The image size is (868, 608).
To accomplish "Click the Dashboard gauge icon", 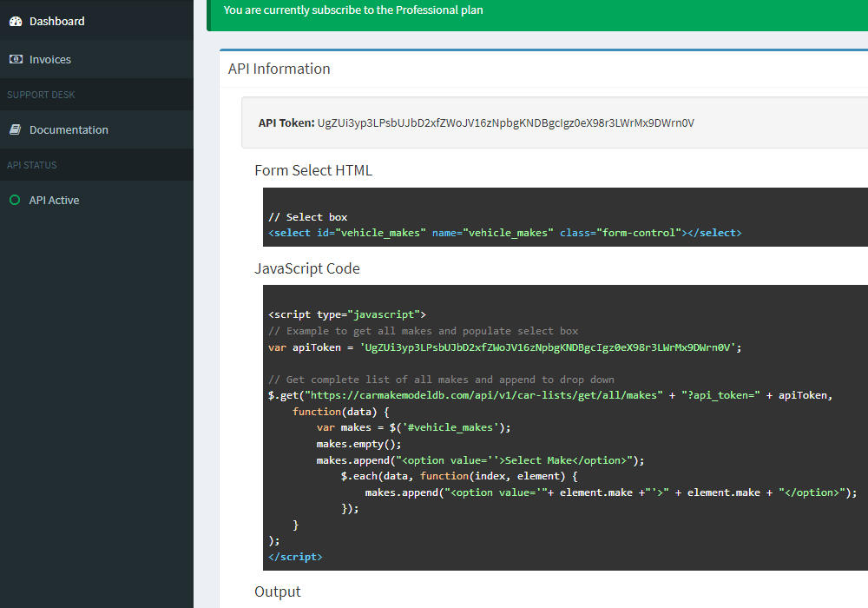I will (16, 21).
